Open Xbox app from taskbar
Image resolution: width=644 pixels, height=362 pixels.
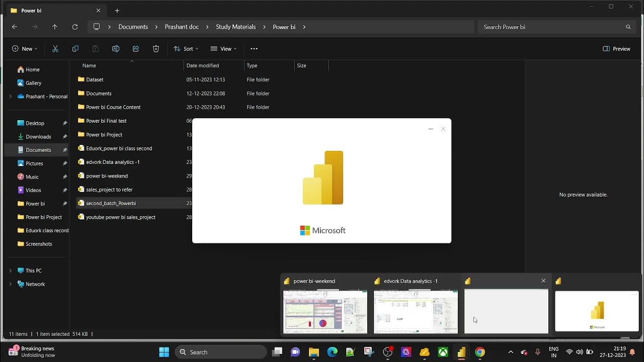point(443,352)
